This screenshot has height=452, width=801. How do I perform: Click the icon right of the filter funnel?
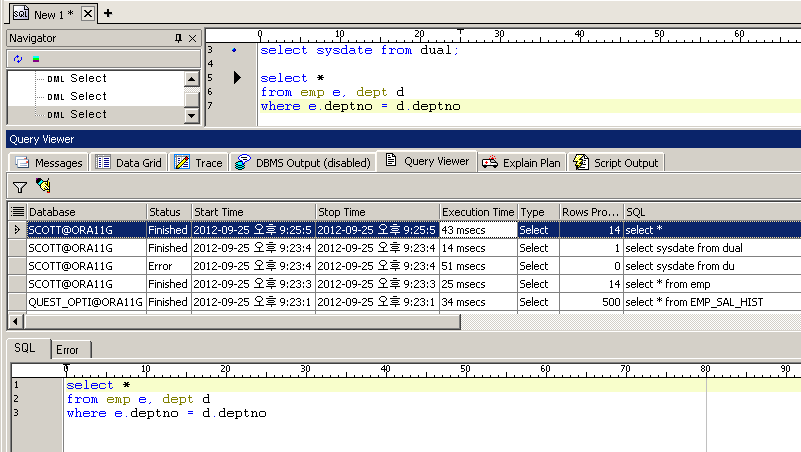tap(42, 186)
